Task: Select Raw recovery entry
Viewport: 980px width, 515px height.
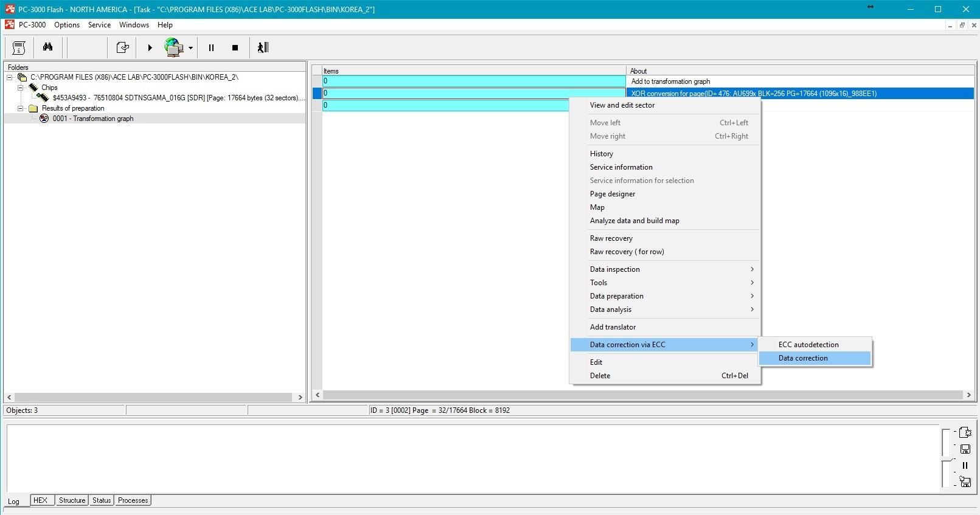Action: [665, 238]
